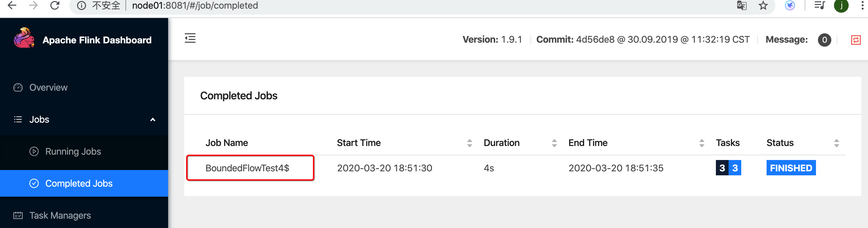Sort the table by Duration column

pyautogui.click(x=554, y=143)
